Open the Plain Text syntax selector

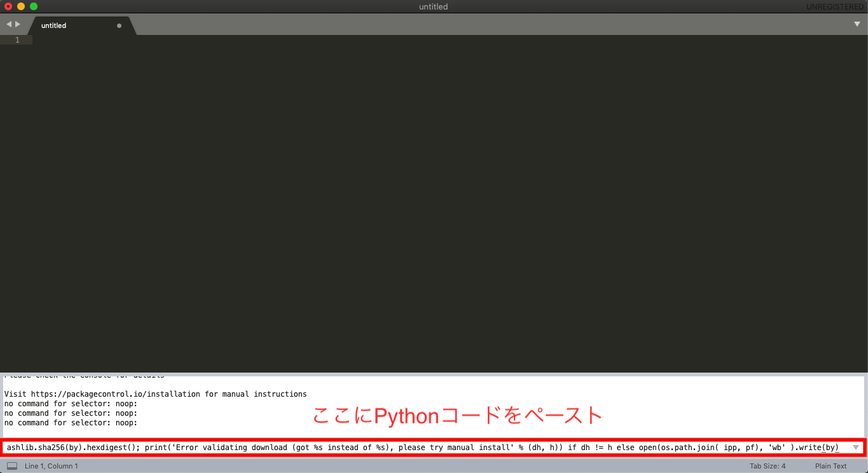point(830,465)
